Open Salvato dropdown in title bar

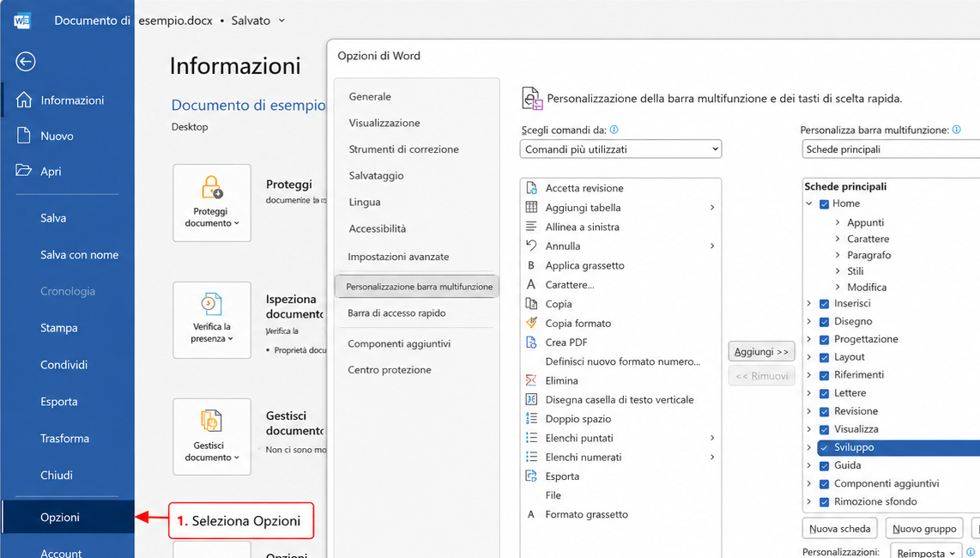(x=281, y=20)
